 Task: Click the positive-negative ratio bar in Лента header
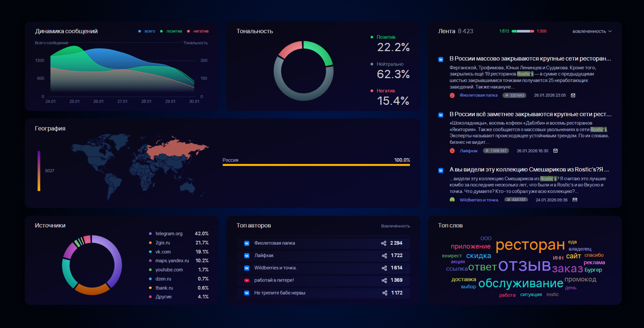pyautogui.click(x=523, y=31)
